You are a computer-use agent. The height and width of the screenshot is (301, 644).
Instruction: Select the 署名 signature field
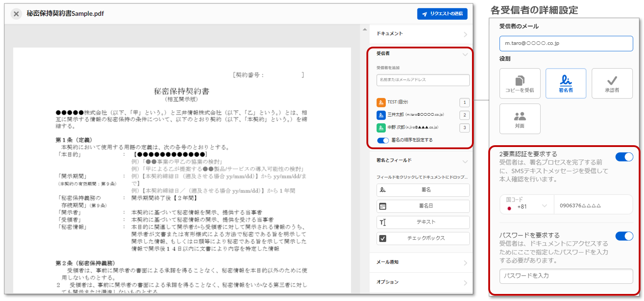[x=423, y=190]
